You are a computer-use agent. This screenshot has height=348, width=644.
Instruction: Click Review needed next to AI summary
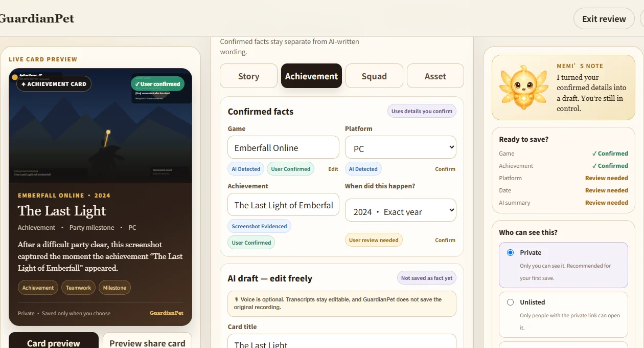[607, 203]
